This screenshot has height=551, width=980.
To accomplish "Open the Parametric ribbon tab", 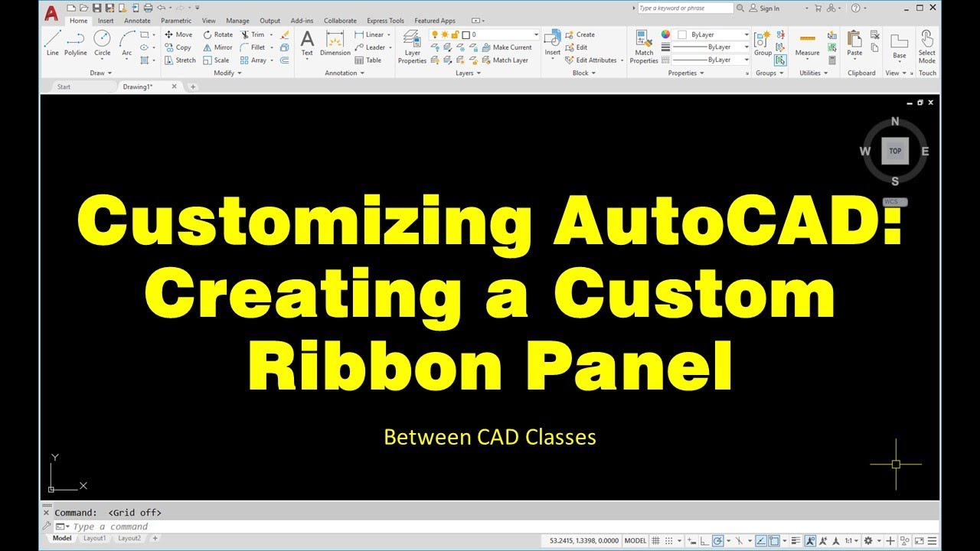I will (176, 21).
